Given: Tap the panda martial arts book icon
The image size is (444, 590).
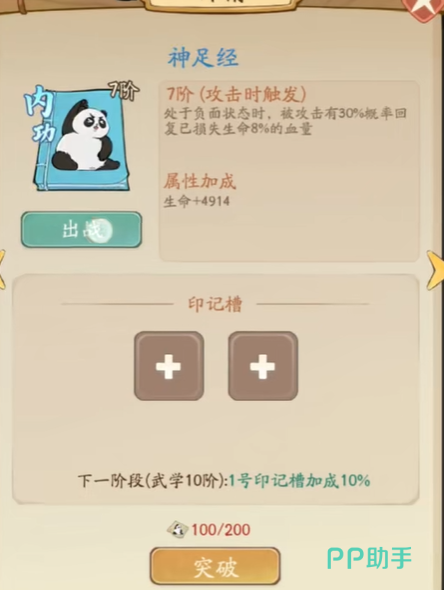Looking at the screenshot, I should point(82,138).
